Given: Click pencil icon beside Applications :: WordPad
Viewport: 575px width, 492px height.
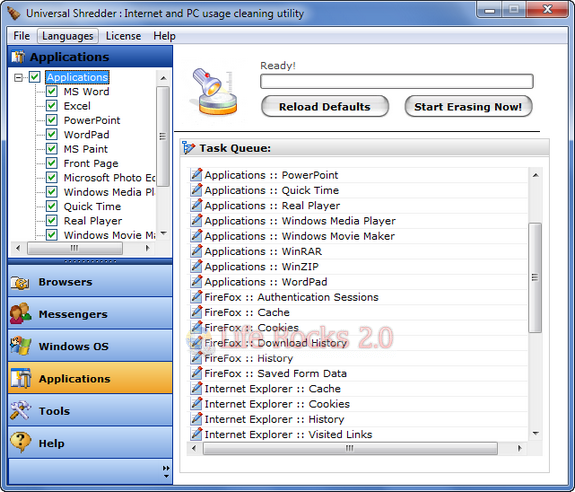Looking at the screenshot, I should [196, 282].
